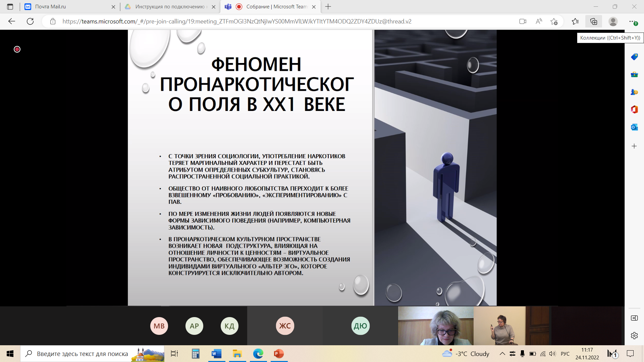Select participant avatar АР

click(194, 326)
